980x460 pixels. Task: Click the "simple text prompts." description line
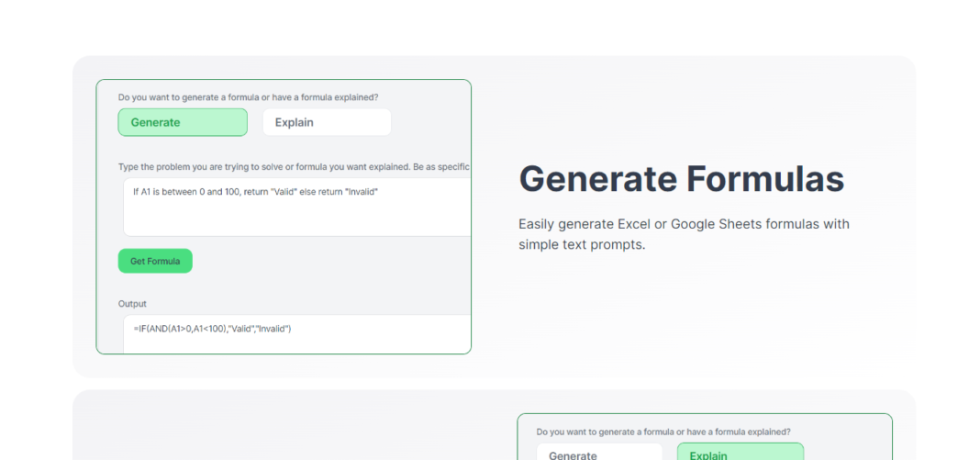click(x=582, y=245)
